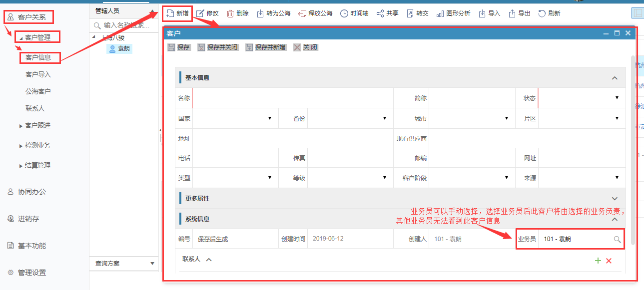The width and height of the screenshot is (644, 290).
Task: Remove contact with the red X icon
Action: tap(609, 261)
